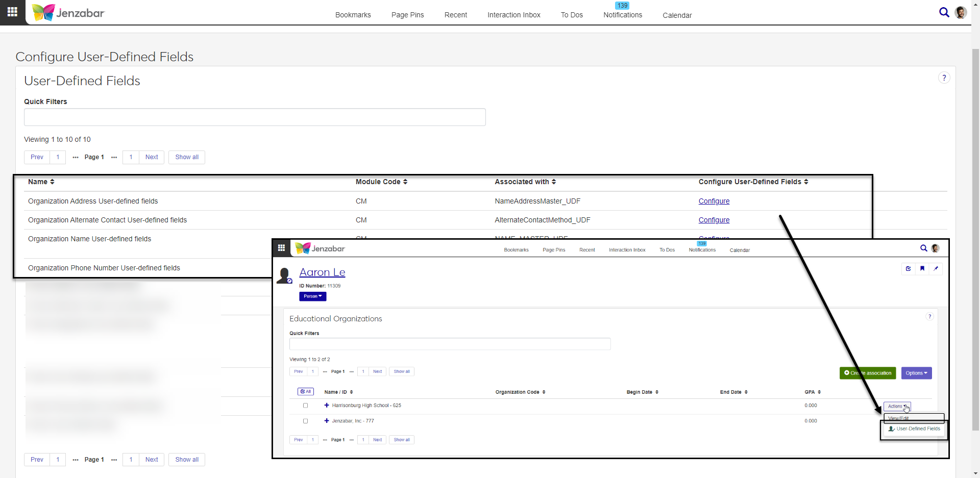Click the green Create association button
This screenshot has height=478, width=980.
pos(867,373)
